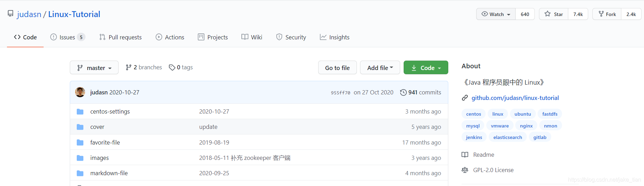644x186 pixels.
Task: Select the jenkins topic tag
Action: pos(474,137)
